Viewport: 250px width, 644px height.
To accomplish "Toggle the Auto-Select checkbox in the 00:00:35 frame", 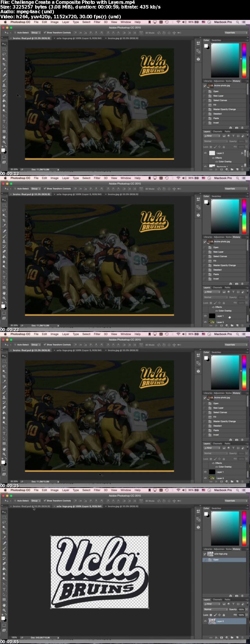I will (x=15, y=345).
